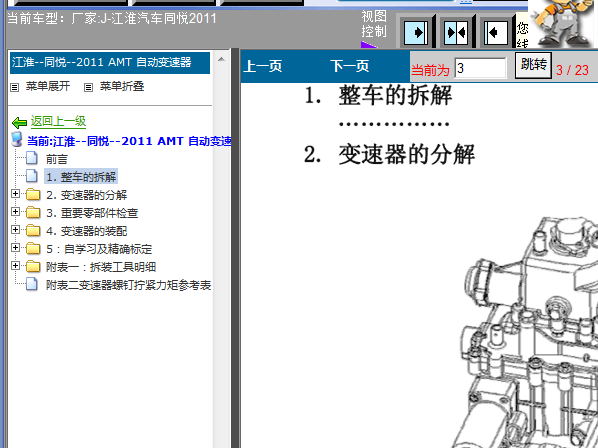Click the 江淮--同悦--2011 AMT 自动变速器 header bar
This screenshot has width=598, height=448.
pos(110,63)
